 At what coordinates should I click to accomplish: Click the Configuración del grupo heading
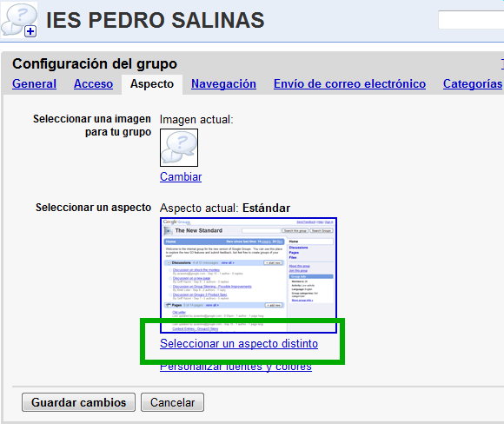coord(95,63)
